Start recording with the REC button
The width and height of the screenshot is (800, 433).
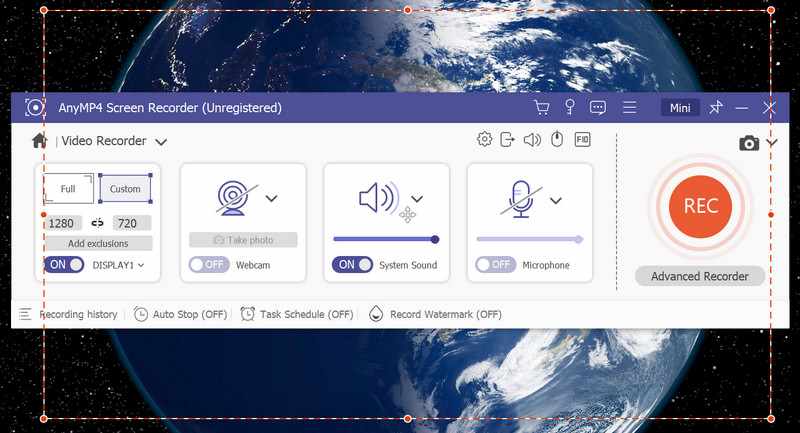700,207
